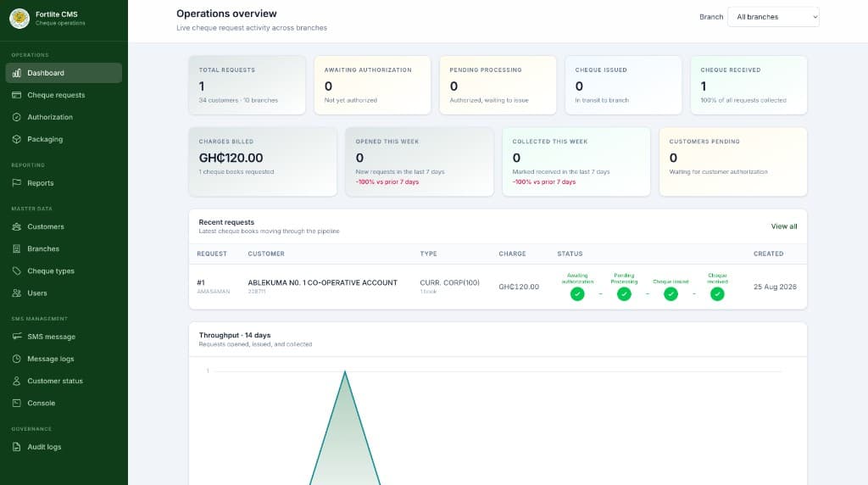This screenshot has width=868, height=485.
Task: Click the Operations overview heading
Action: click(226, 14)
